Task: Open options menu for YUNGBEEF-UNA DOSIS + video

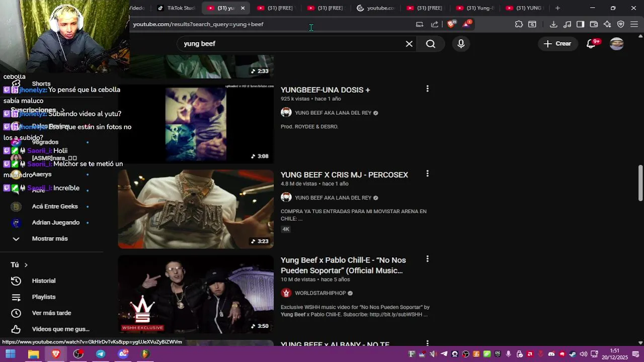Action: (427, 88)
